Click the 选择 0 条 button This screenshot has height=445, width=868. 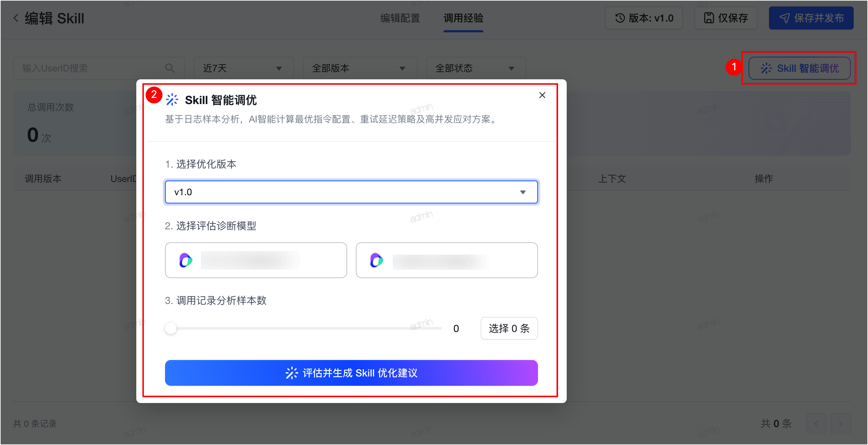tap(509, 328)
